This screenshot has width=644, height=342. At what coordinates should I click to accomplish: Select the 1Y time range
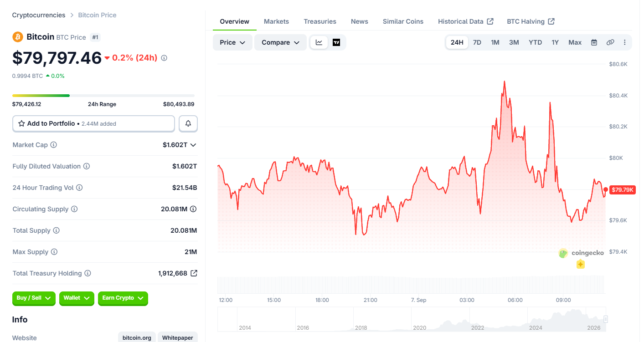pyautogui.click(x=555, y=42)
